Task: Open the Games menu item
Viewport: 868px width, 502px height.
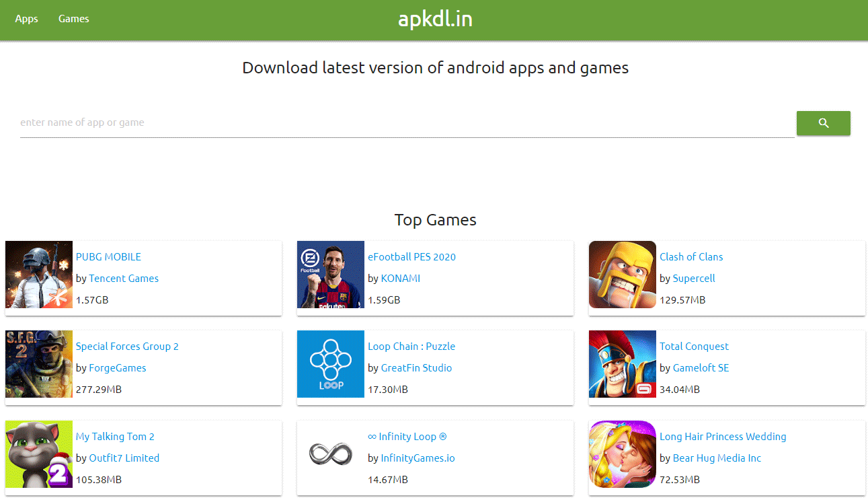Action: pyautogui.click(x=74, y=19)
